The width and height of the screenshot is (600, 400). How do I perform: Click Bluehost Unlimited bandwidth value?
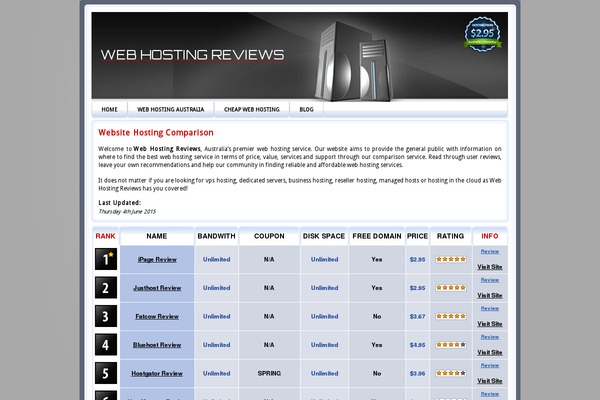point(217,345)
